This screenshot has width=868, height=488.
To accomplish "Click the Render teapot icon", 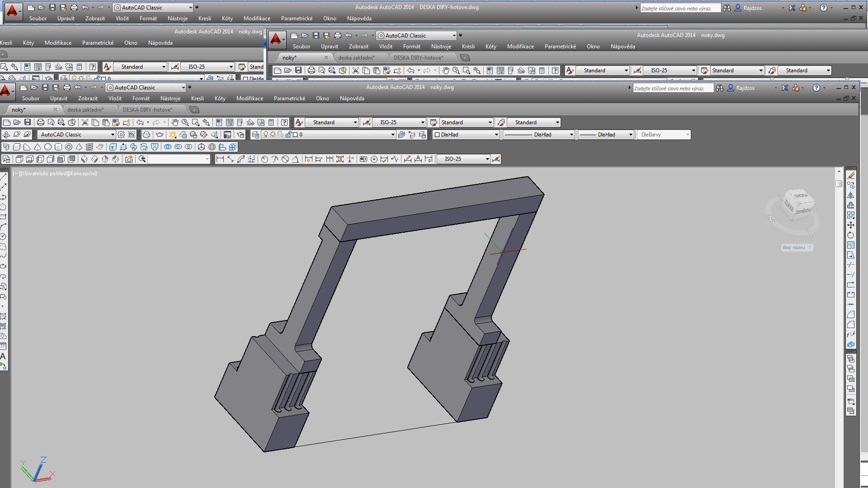I will pos(160,135).
